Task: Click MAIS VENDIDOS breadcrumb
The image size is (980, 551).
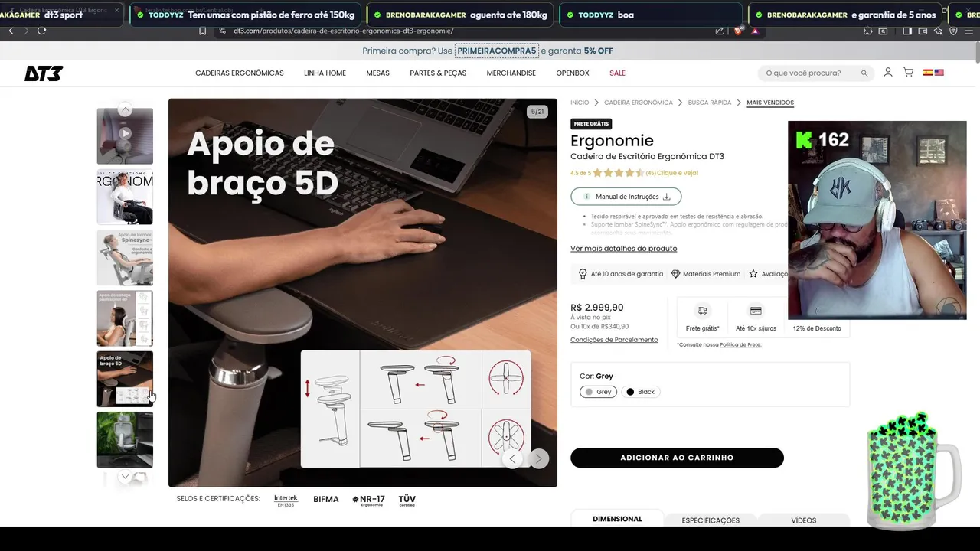Action: pyautogui.click(x=770, y=103)
